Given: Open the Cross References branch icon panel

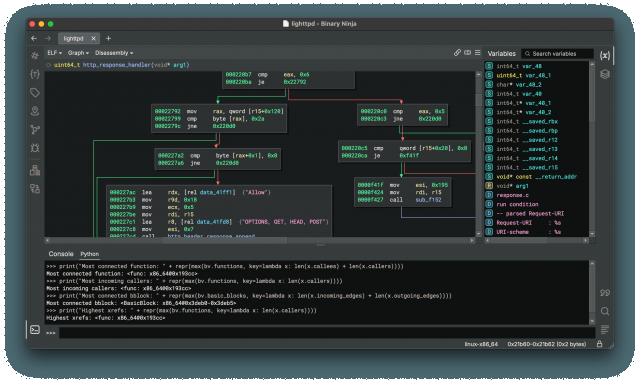Looking at the screenshot, I should 35,130.
